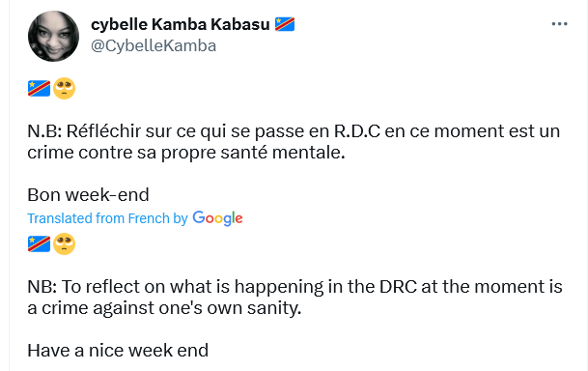Click the text Bon week-end
The height and width of the screenshot is (371, 588).
tap(88, 195)
